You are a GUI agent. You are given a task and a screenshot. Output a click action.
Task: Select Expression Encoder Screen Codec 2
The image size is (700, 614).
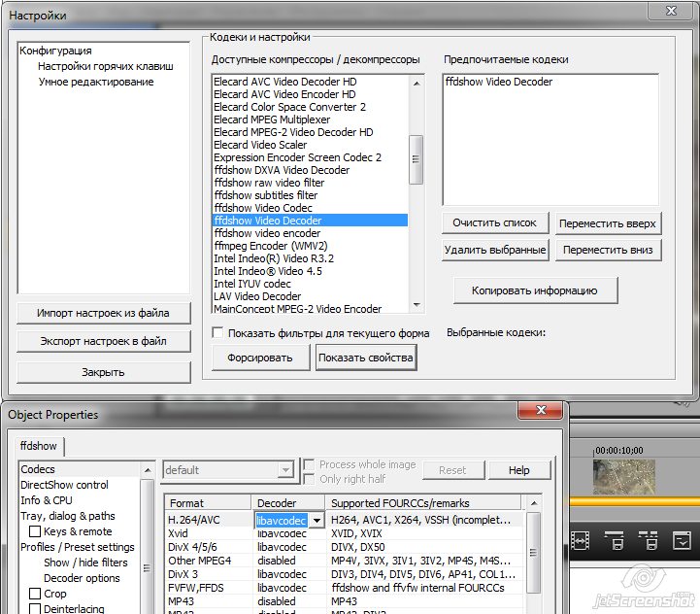pos(298,157)
